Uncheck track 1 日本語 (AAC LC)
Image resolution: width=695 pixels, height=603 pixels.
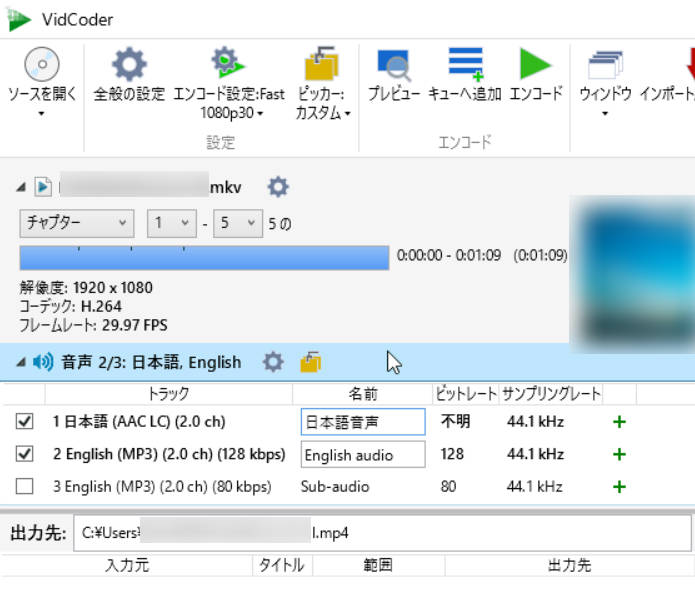[24, 421]
